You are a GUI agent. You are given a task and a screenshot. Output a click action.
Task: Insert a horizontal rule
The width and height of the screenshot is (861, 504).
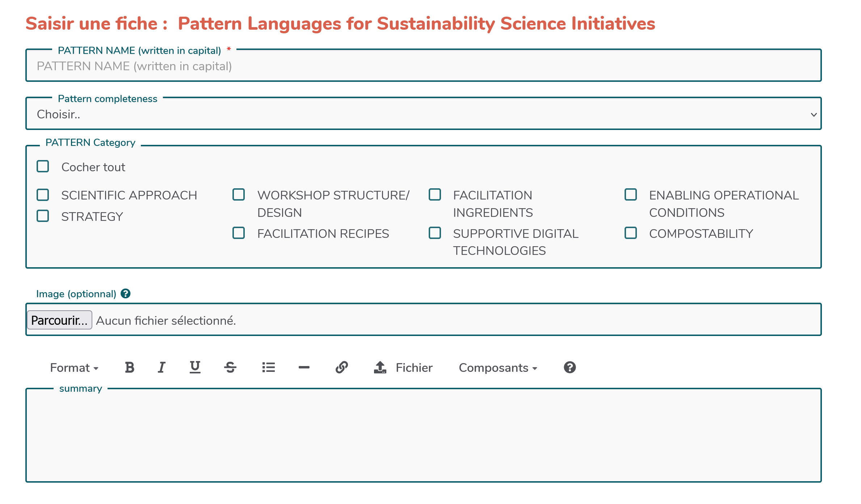[x=304, y=367]
